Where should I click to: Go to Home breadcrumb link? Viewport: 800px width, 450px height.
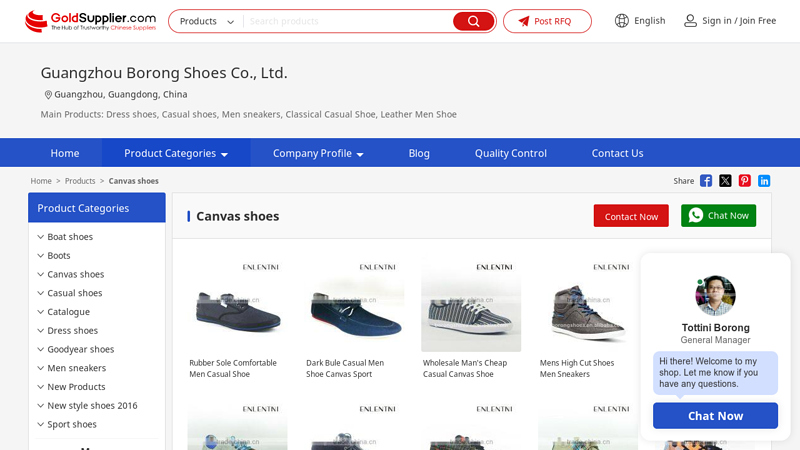coord(41,181)
